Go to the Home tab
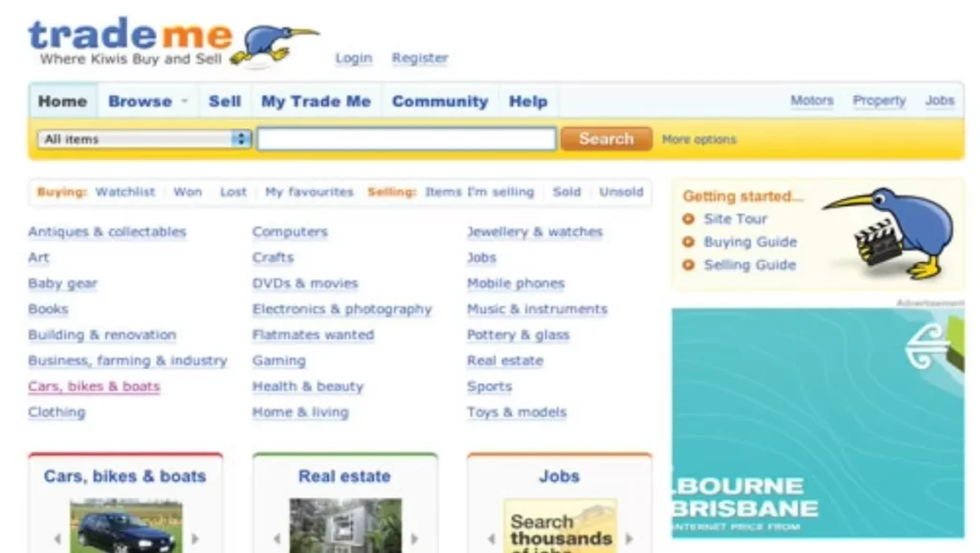Viewport: 980px width, 553px height. pyautogui.click(x=62, y=101)
